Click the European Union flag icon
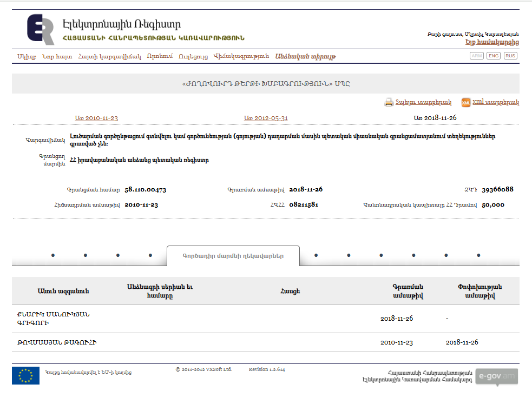The width and height of the screenshot is (532, 404). [x=25, y=375]
